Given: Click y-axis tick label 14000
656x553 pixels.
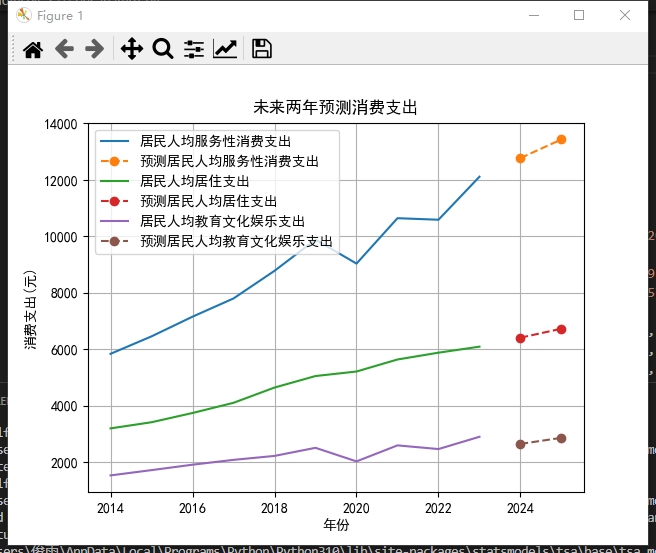Looking at the screenshot, I should click(61, 124).
